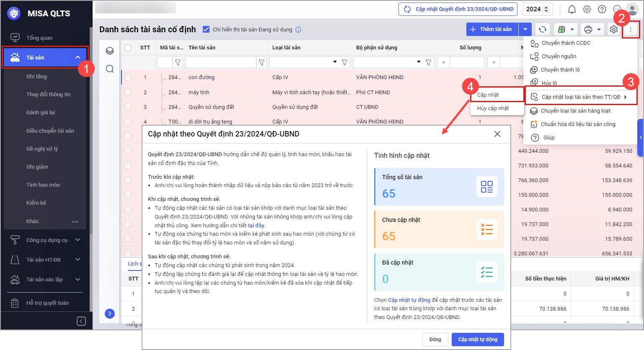
Task: Expand the Thêm tài sản dropdown arrow
Action: coord(525,29)
